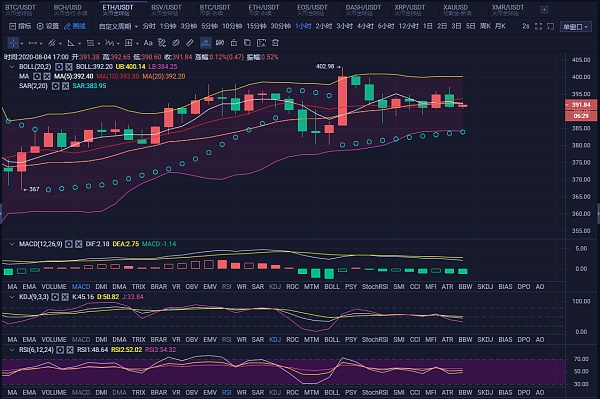Viewport: 600px width, 399px height.
Task: Select the Aa text annotation tool
Action: pos(148,43)
